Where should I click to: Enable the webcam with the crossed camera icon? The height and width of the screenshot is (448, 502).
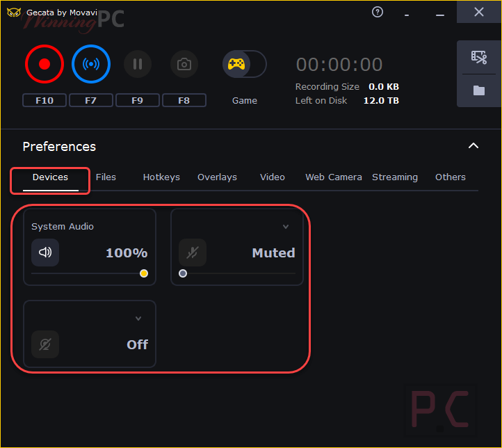coord(45,344)
